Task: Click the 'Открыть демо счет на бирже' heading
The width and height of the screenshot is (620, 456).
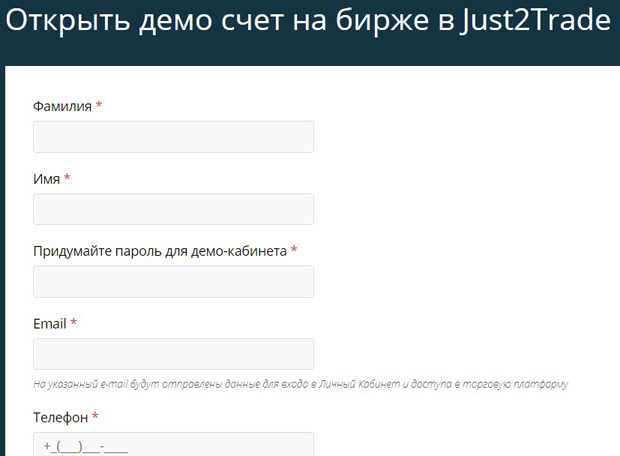Action: pos(308,21)
